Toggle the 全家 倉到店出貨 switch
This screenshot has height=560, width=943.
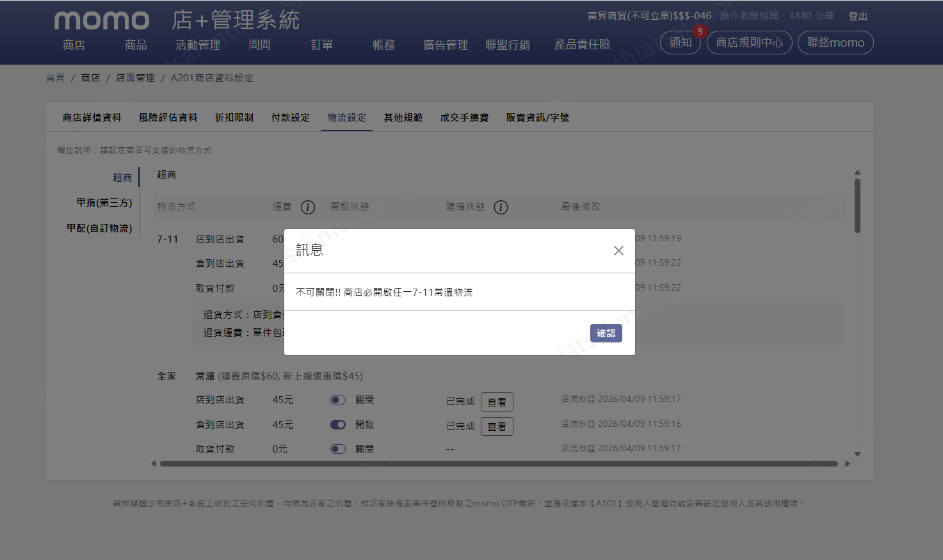pyautogui.click(x=338, y=424)
